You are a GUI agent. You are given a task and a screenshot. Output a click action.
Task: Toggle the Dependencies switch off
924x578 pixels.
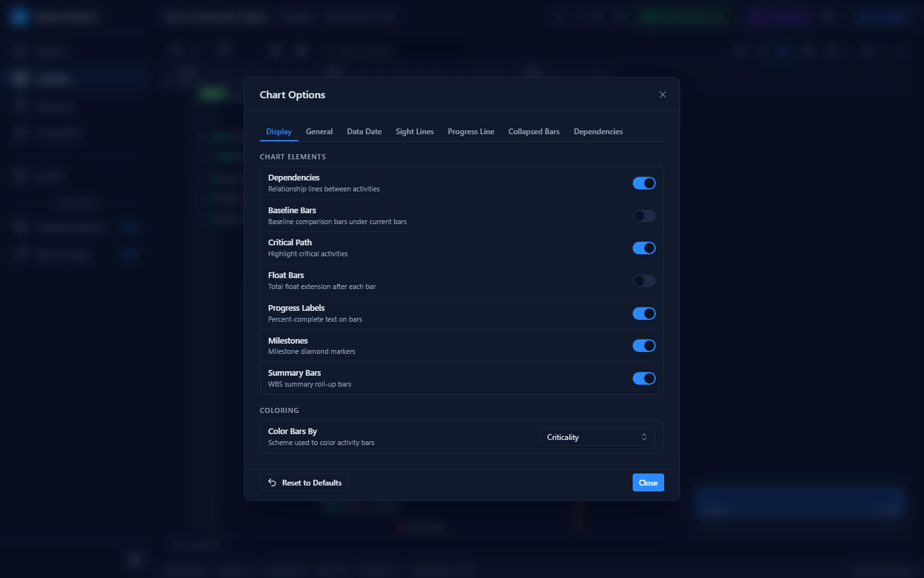[x=644, y=183]
